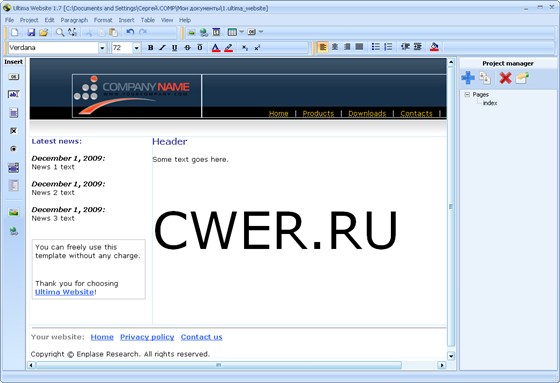Click the Undo arrow icon
This screenshot has width=560, height=383.
(130, 32)
